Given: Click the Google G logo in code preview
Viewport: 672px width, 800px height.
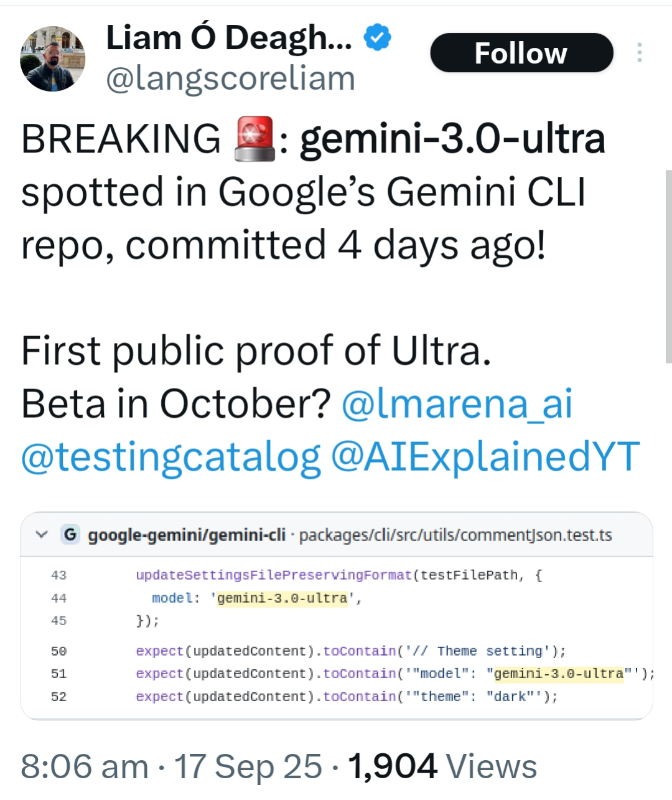Looking at the screenshot, I should coord(70,535).
